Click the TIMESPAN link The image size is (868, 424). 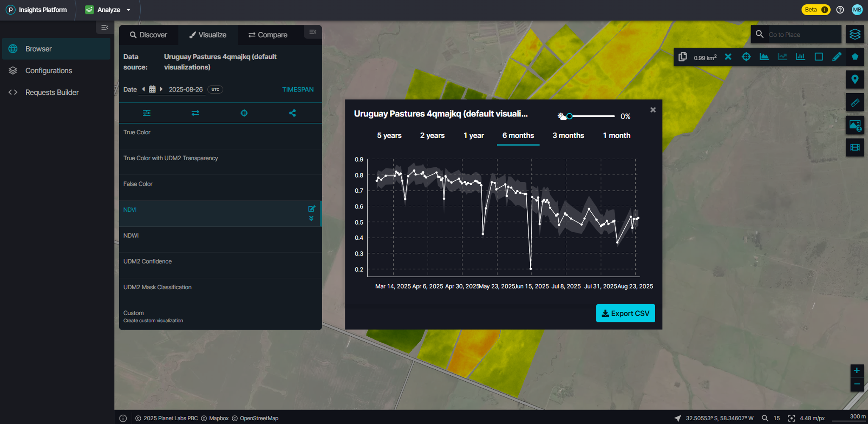(x=298, y=89)
